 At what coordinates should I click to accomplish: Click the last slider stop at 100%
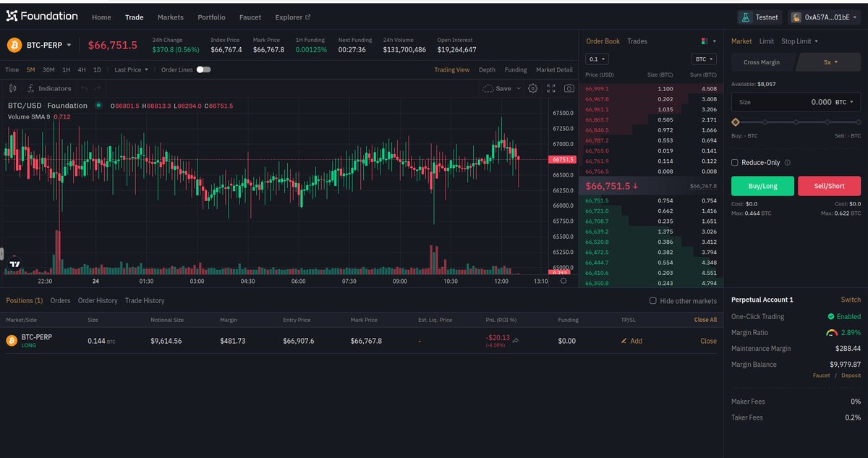[x=859, y=122]
